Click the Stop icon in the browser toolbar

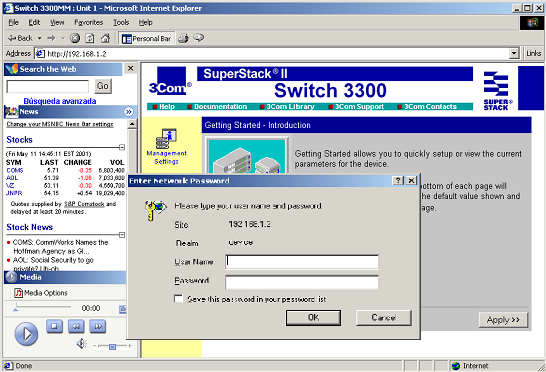coord(75,38)
